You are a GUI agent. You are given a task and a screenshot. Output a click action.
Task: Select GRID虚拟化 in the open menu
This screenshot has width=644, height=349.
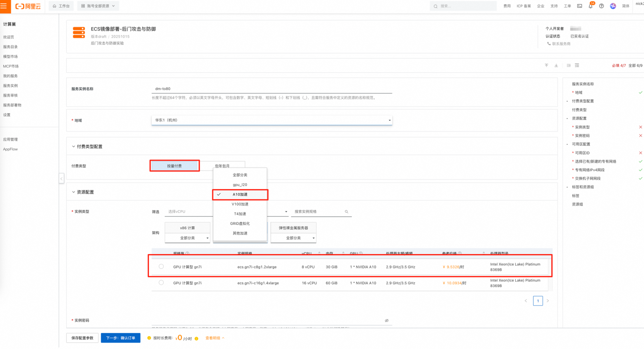tap(240, 223)
